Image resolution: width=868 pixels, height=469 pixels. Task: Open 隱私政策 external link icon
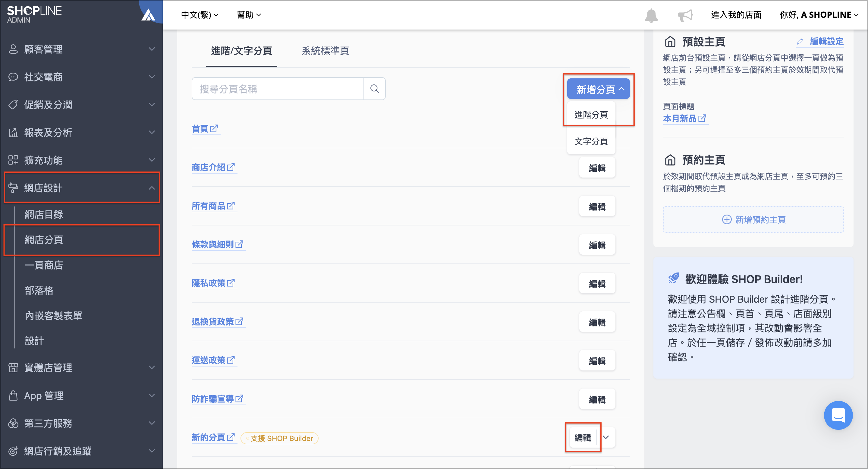click(231, 283)
